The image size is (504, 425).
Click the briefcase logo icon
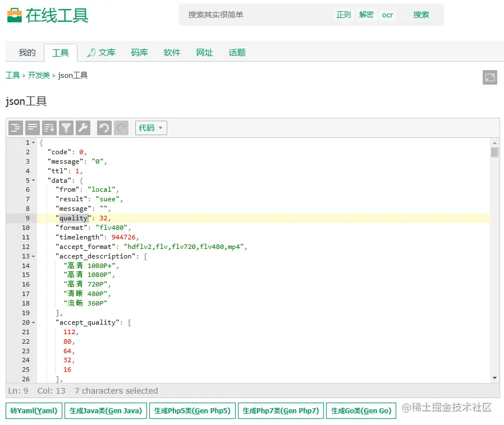15,15
